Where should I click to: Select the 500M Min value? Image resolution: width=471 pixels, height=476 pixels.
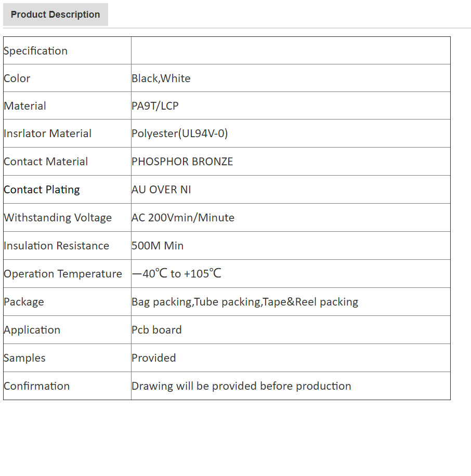[x=158, y=246]
